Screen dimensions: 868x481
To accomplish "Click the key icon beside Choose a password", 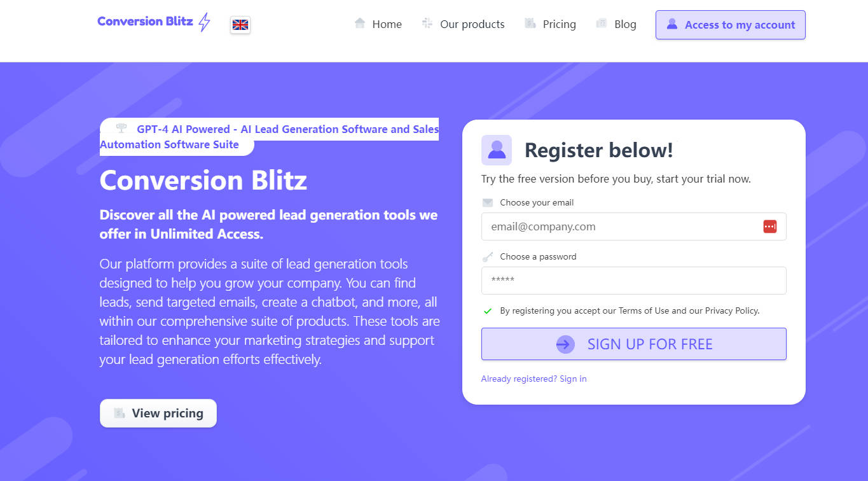I will 488,257.
